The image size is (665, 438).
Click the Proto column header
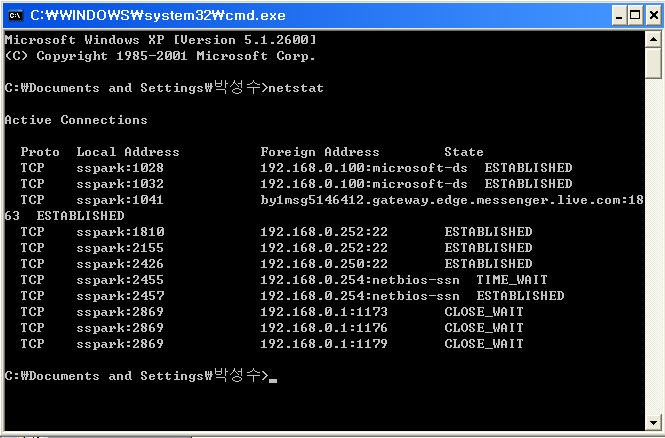tap(40, 152)
